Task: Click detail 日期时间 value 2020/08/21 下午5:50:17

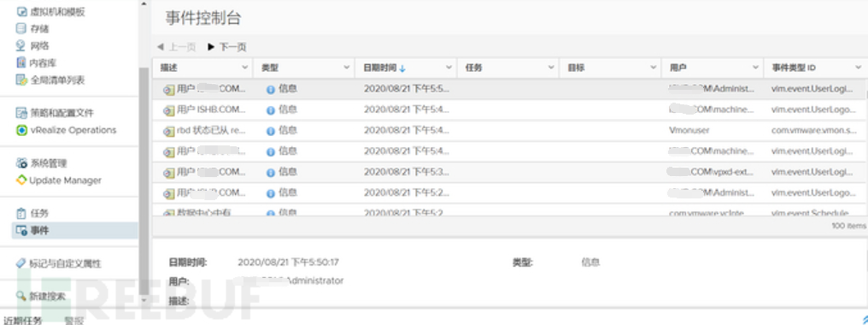Action: pos(288,263)
